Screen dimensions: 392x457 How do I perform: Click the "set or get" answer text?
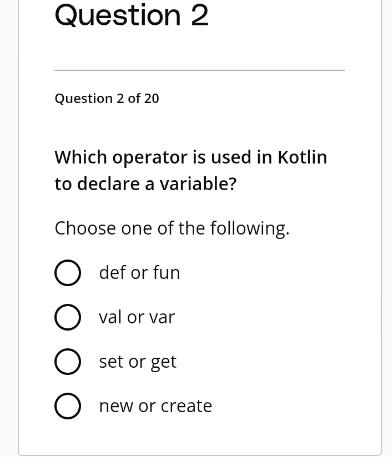click(137, 362)
